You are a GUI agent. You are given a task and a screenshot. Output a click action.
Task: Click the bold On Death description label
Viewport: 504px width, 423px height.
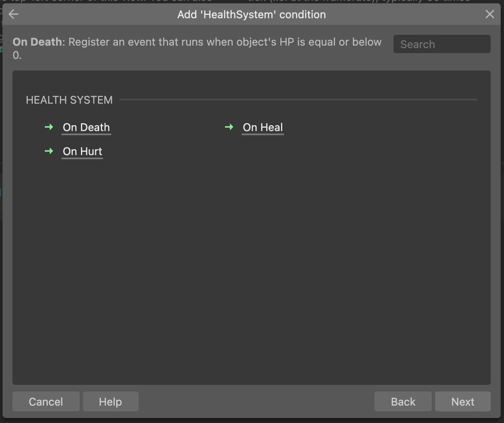tap(38, 42)
